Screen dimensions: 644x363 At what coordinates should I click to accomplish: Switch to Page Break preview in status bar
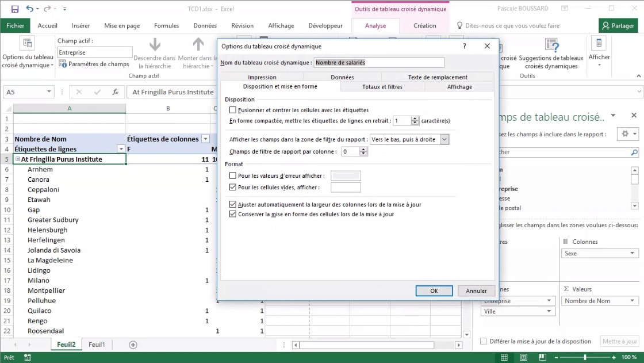pos(543,357)
